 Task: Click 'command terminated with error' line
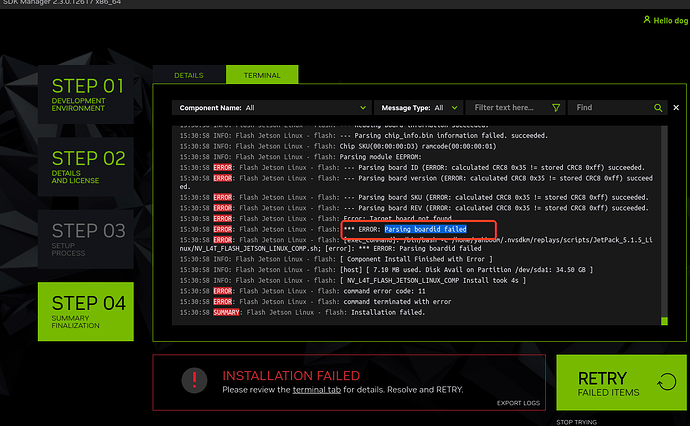315,302
